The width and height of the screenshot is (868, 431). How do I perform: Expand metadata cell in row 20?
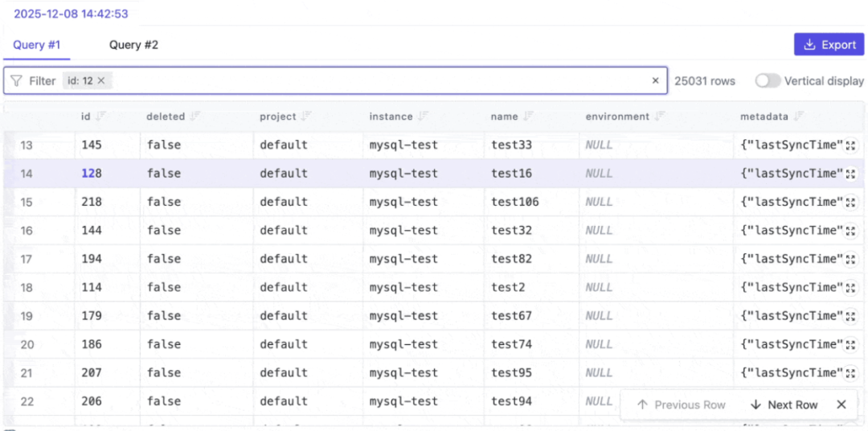pyautogui.click(x=851, y=345)
